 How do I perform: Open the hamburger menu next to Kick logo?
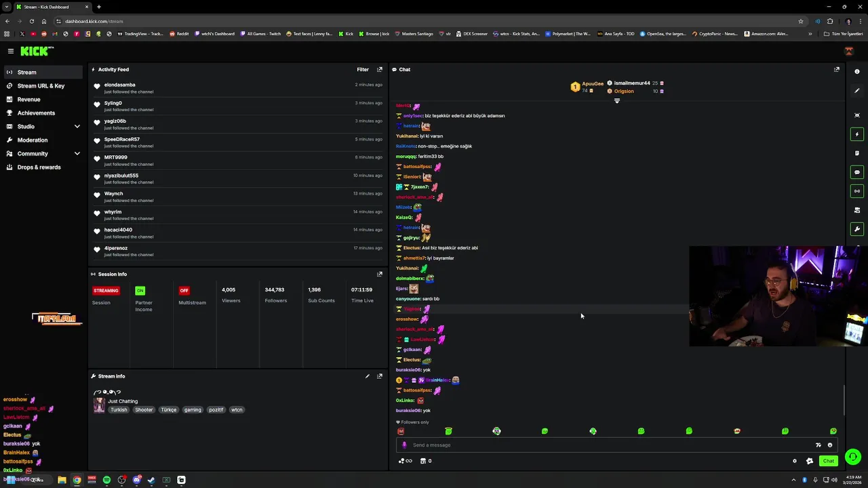click(11, 51)
